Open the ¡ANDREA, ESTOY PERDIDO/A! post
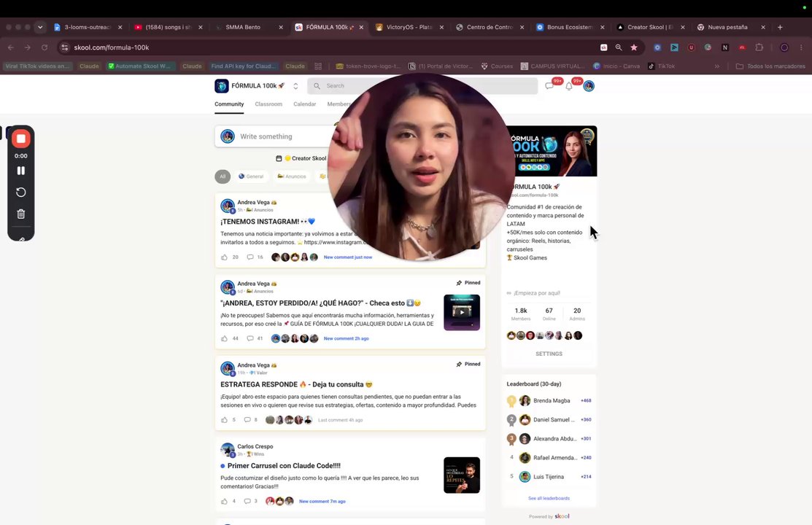This screenshot has width=812, height=525. point(320,303)
